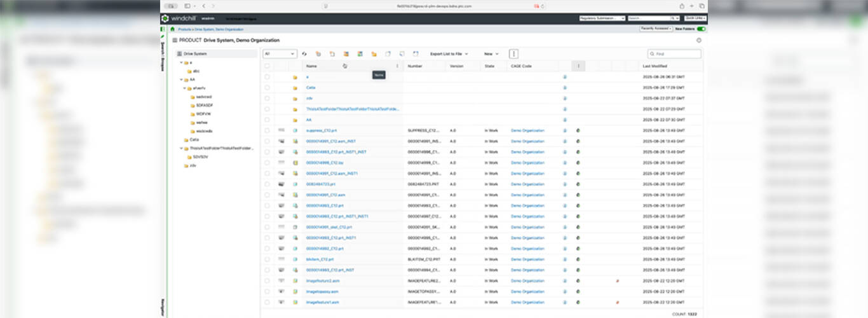Click the Find search field
Screen dimensions: 868x318
pyautogui.click(x=675, y=54)
